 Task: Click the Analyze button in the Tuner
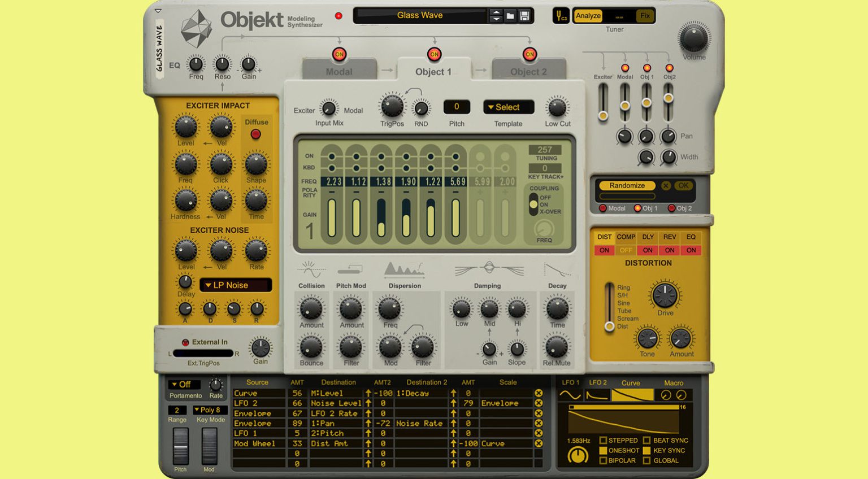tap(588, 16)
